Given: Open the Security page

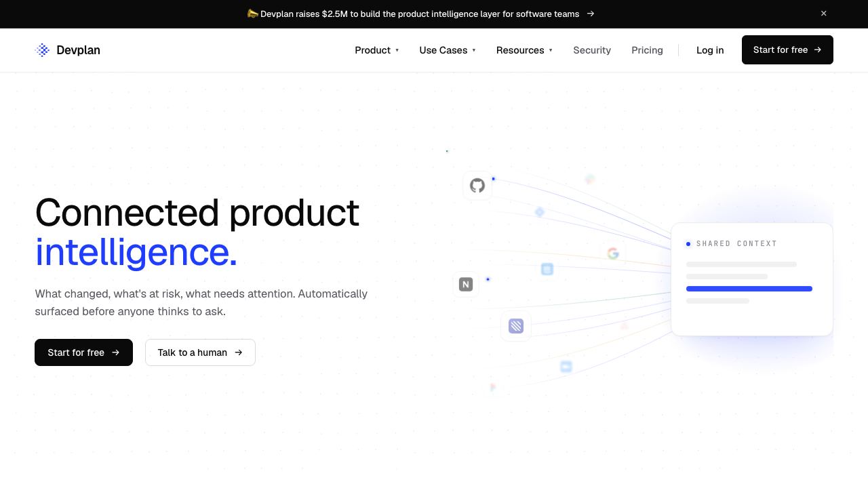Looking at the screenshot, I should pos(592,50).
